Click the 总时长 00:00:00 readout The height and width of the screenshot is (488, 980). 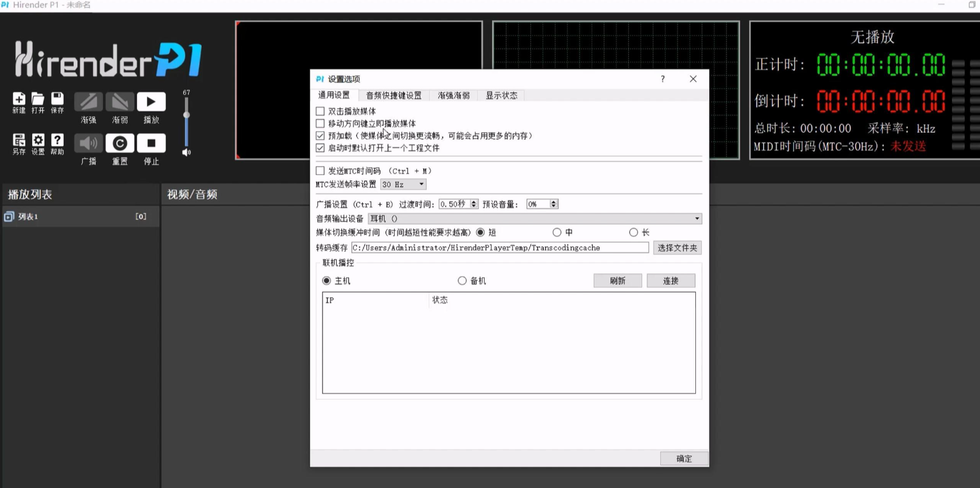(x=802, y=128)
